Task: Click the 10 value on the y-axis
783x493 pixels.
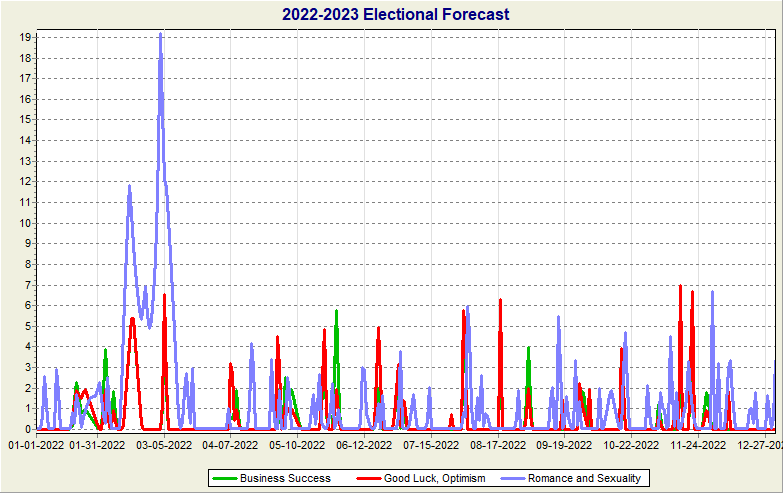Action: (x=22, y=223)
